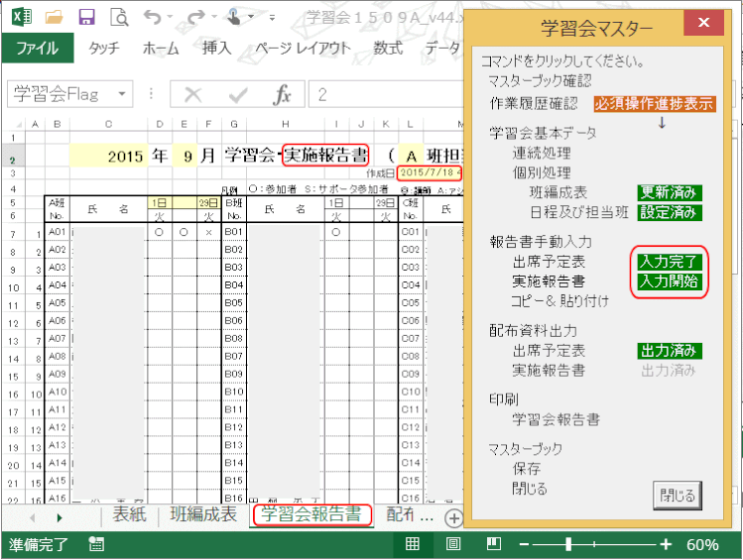Click マスターブック確認 command
The image size is (743, 560).
[x=540, y=81]
